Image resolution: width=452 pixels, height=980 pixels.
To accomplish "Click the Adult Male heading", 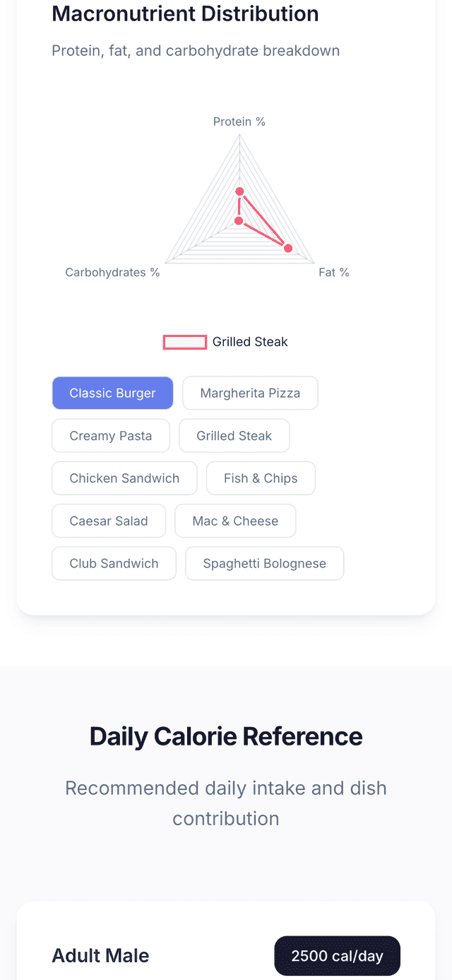I will tap(100, 955).
